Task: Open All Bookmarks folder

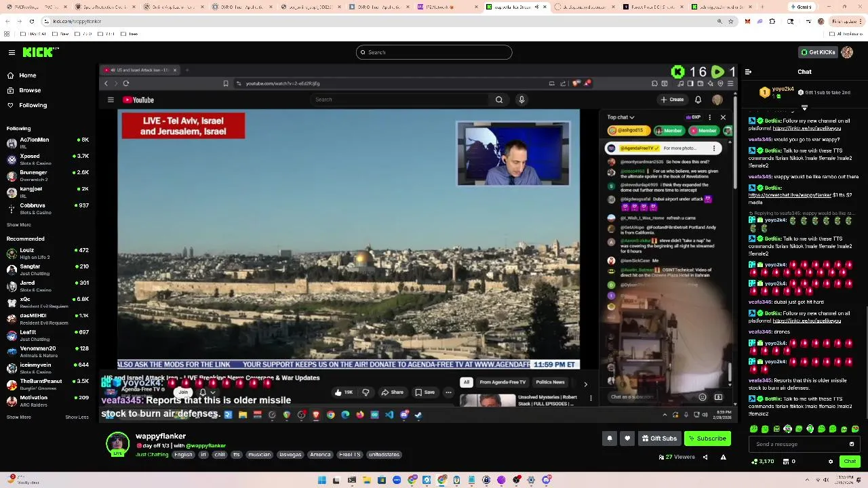Action: pos(848,34)
